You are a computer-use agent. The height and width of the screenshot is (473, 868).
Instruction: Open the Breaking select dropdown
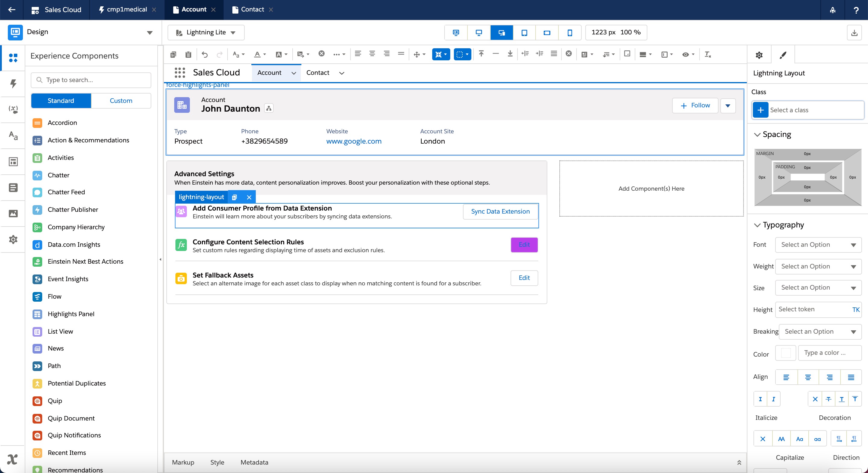[820, 332]
